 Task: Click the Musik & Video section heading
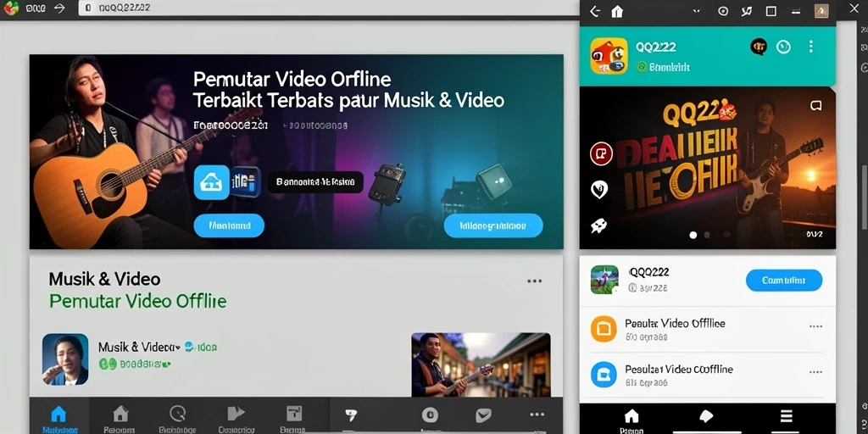[x=104, y=278]
